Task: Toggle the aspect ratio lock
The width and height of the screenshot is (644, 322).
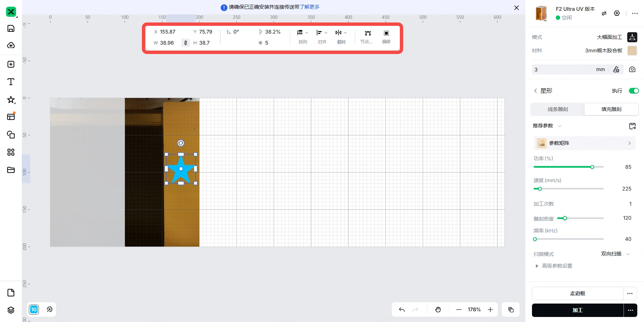Action: tap(185, 43)
